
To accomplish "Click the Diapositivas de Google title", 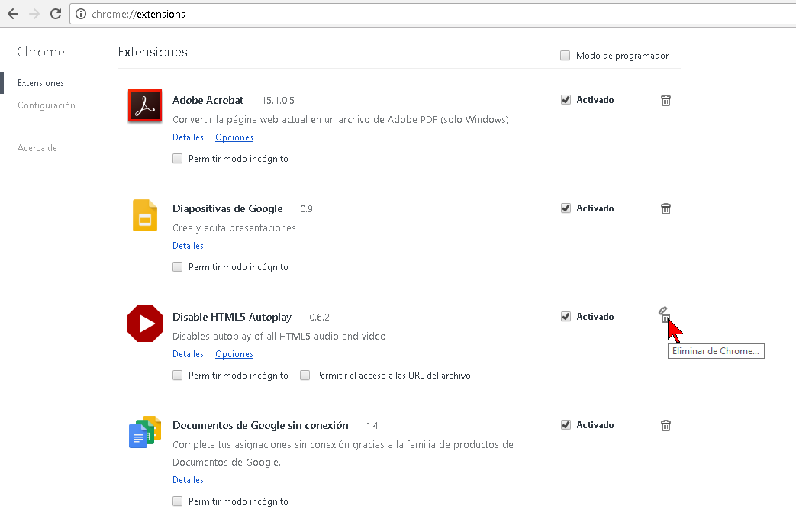I will pyautogui.click(x=227, y=208).
